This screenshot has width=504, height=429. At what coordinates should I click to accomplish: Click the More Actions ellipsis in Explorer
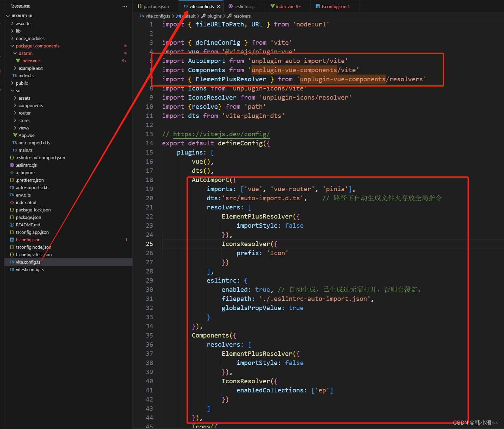[x=125, y=6]
